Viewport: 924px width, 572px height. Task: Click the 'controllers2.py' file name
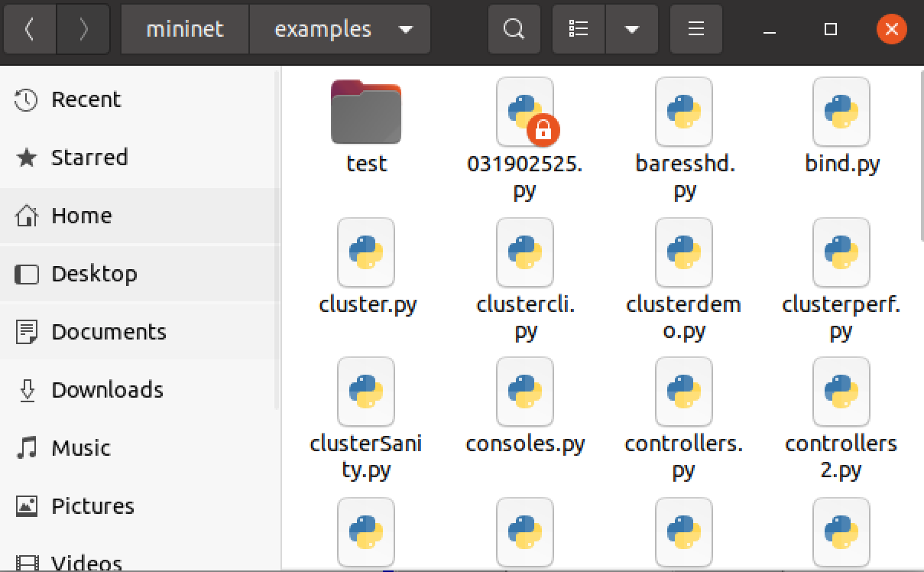click(x=841, y=457)
